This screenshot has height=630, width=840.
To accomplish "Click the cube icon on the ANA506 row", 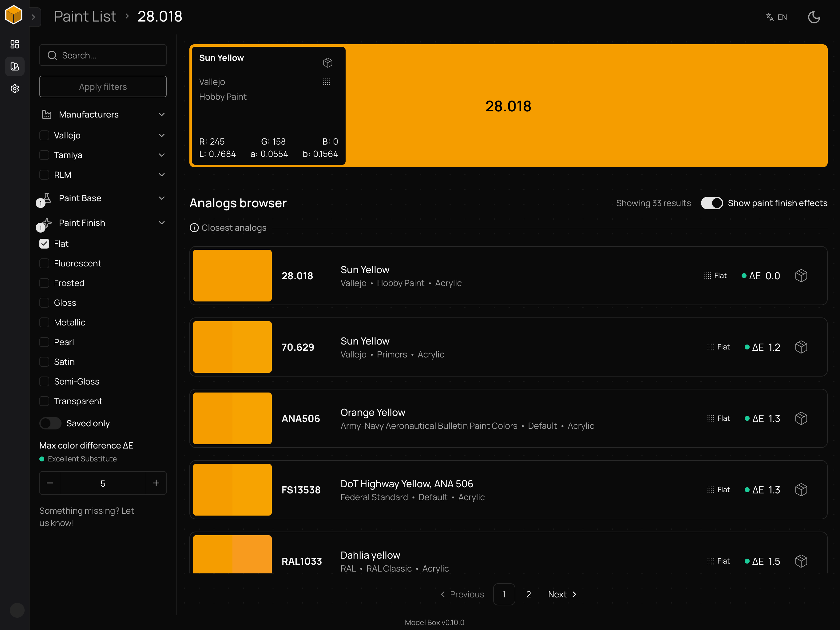I will coord(801,418).
